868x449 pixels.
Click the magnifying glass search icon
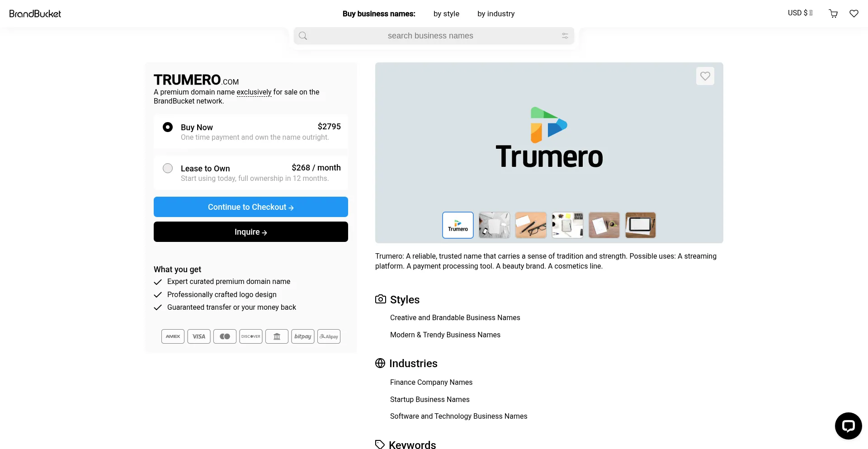(x=303, y=36)
